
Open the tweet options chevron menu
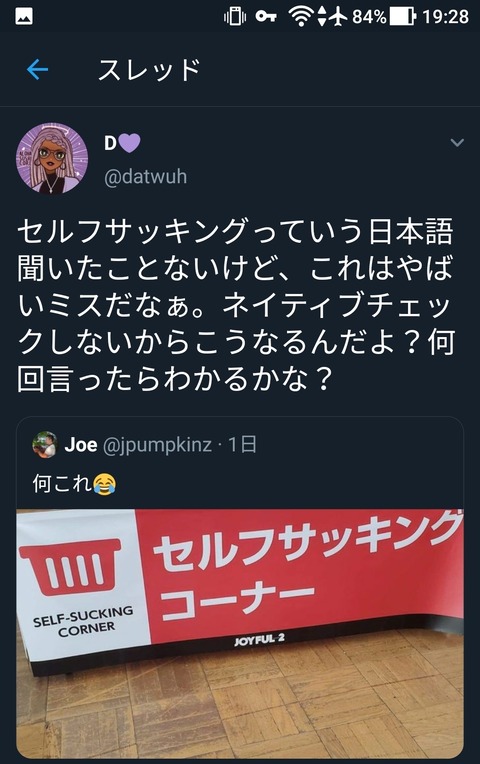pos(457,143)
